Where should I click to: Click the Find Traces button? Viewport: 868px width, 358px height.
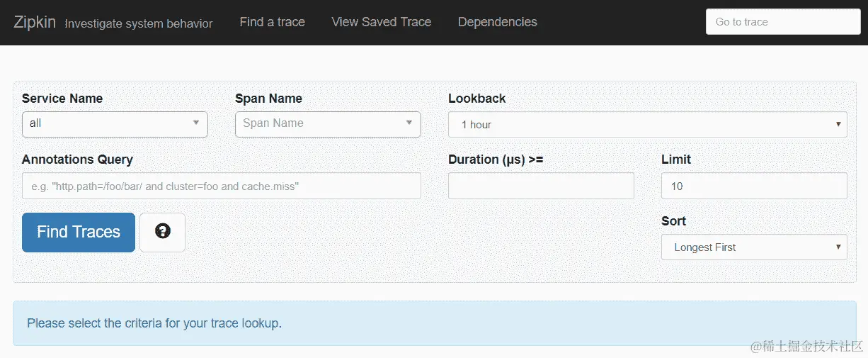point(79,232)
